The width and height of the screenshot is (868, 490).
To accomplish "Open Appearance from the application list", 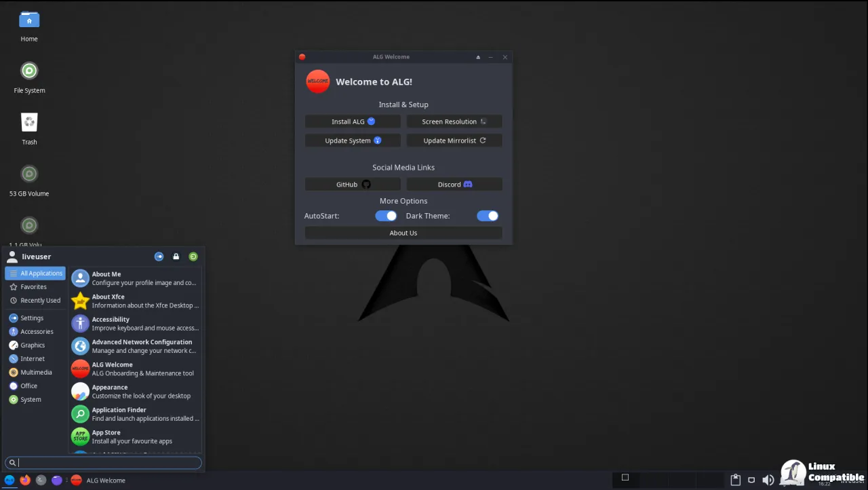I will click(136, 392).
